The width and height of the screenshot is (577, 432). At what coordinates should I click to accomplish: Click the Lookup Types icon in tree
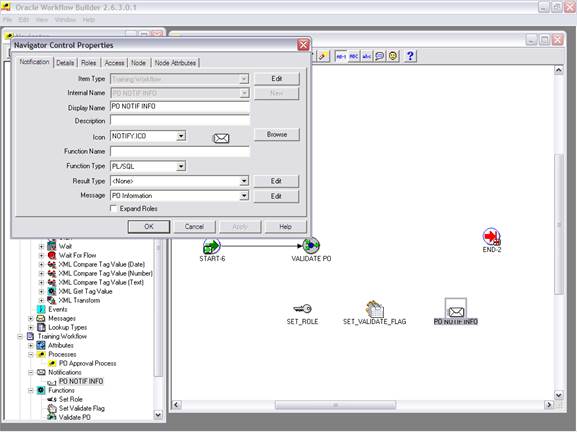click(x=41, y=327)
